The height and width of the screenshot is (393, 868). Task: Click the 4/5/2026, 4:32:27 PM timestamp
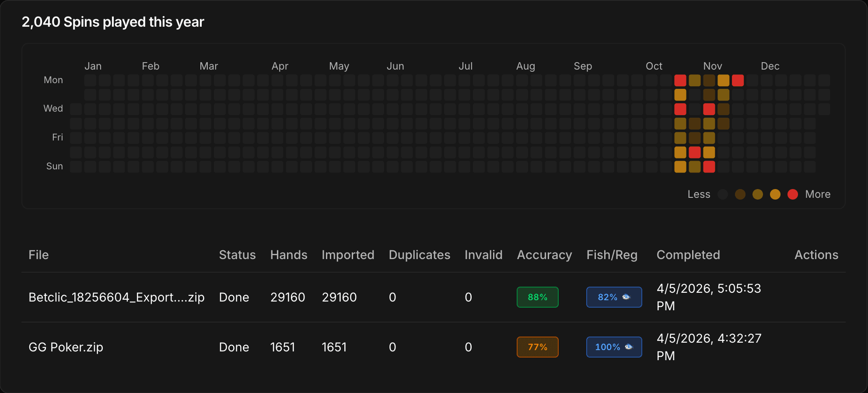pos(709,347)
